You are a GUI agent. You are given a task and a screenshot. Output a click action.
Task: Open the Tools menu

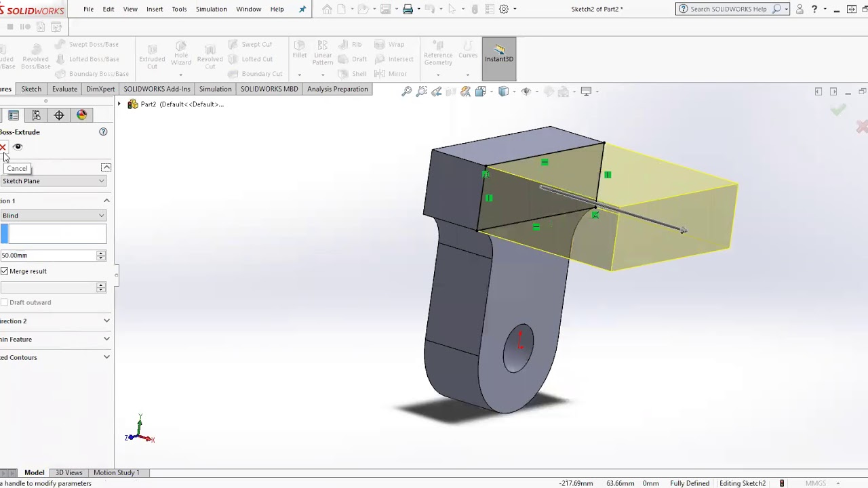tap(179, 9)
